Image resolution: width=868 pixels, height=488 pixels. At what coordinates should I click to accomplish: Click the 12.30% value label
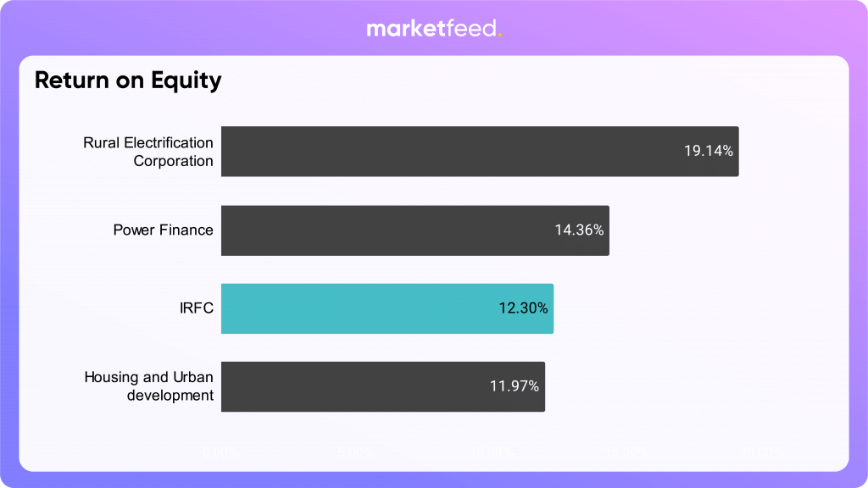point(524,308)
